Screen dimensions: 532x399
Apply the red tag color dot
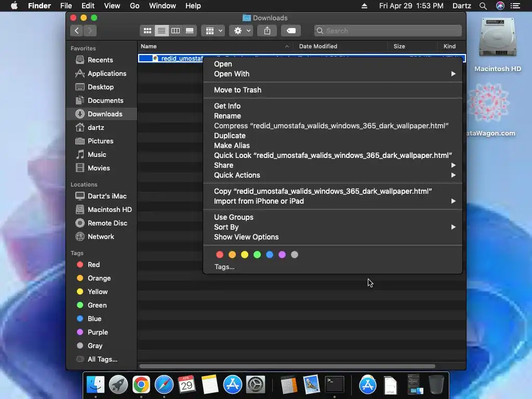click(220, 255)
